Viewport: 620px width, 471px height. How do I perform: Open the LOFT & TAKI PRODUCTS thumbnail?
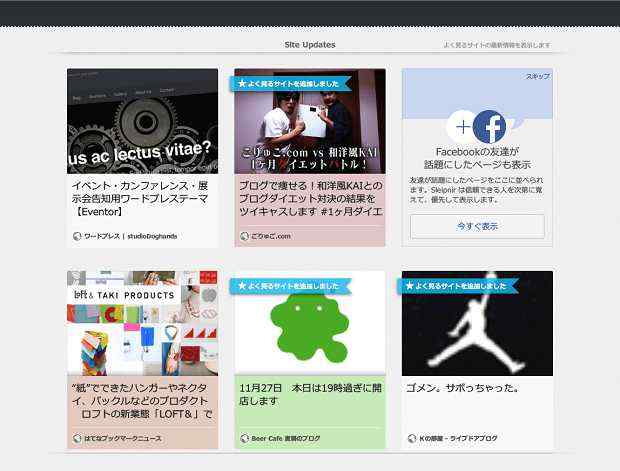(x=142, y=323)
